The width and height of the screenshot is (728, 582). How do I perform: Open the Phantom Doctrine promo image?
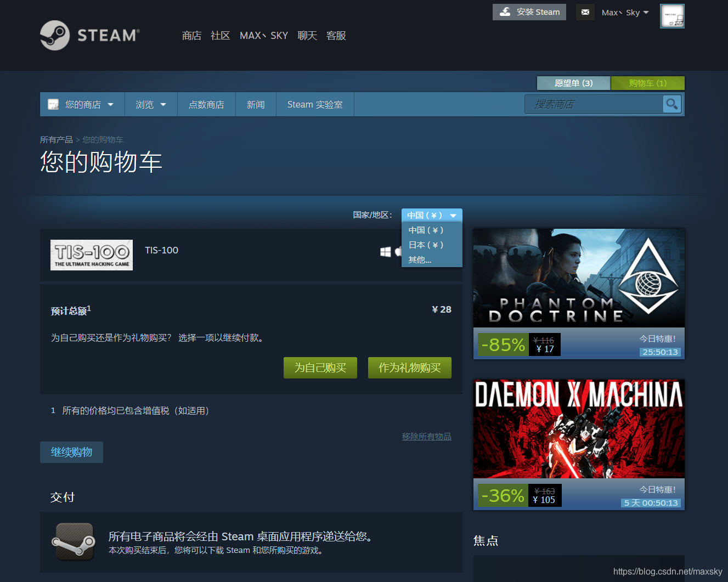(579, 278)
